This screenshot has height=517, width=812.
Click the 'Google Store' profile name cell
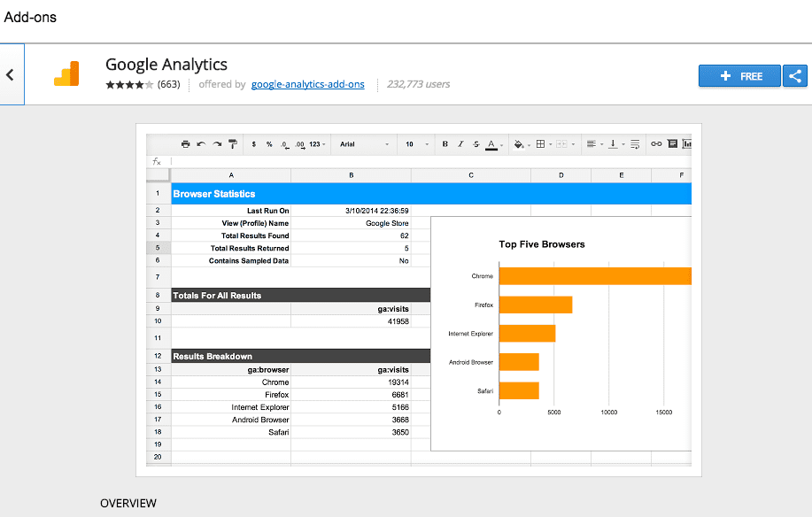[x=352, y=223]
